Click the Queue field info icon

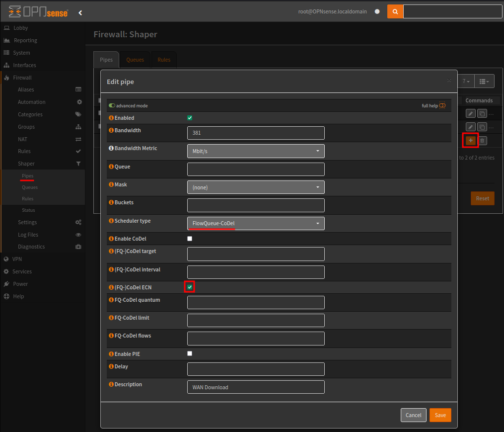coord(111,167)
